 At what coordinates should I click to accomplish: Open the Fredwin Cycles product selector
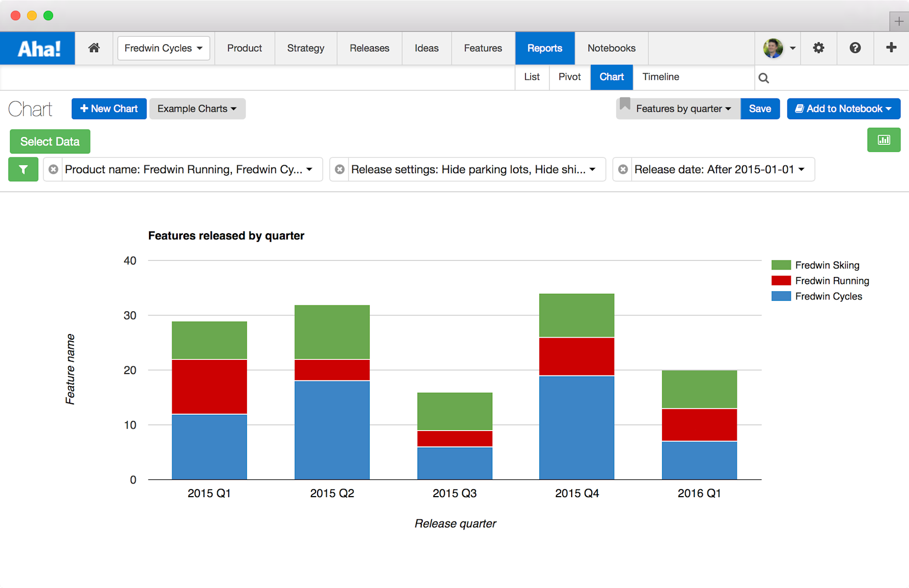pos(163,48)
